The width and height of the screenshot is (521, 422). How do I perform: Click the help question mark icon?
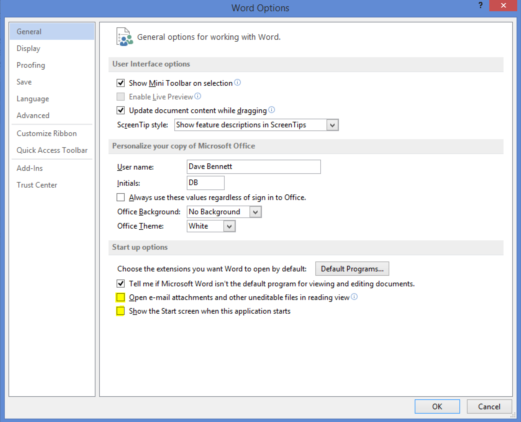(x=480, y=6)
